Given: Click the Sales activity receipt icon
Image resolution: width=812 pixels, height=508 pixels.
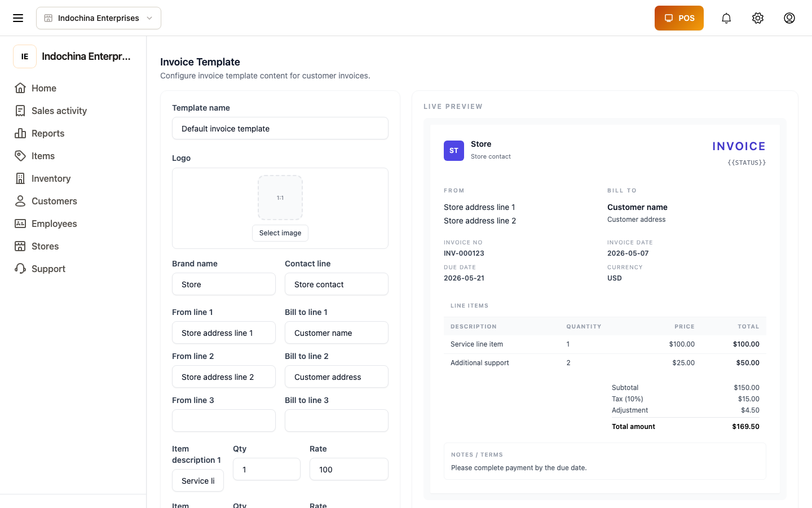Looking at the screenshot, I should 20,111.
